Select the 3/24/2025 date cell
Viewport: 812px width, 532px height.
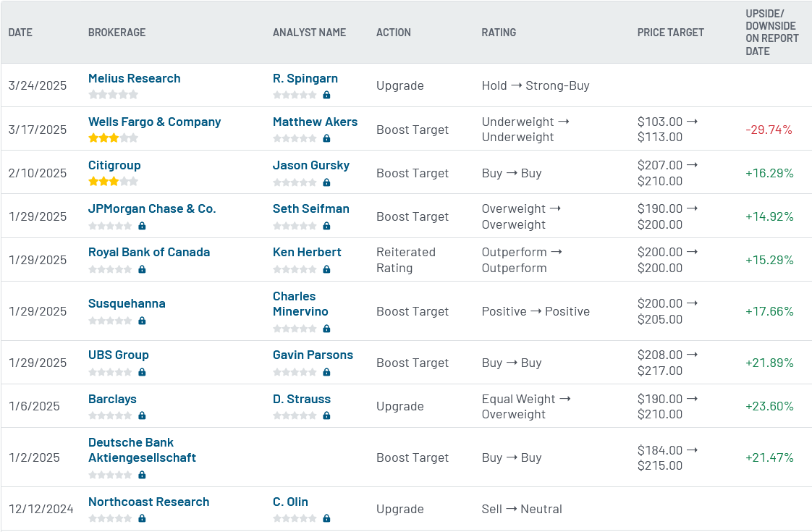38,85
